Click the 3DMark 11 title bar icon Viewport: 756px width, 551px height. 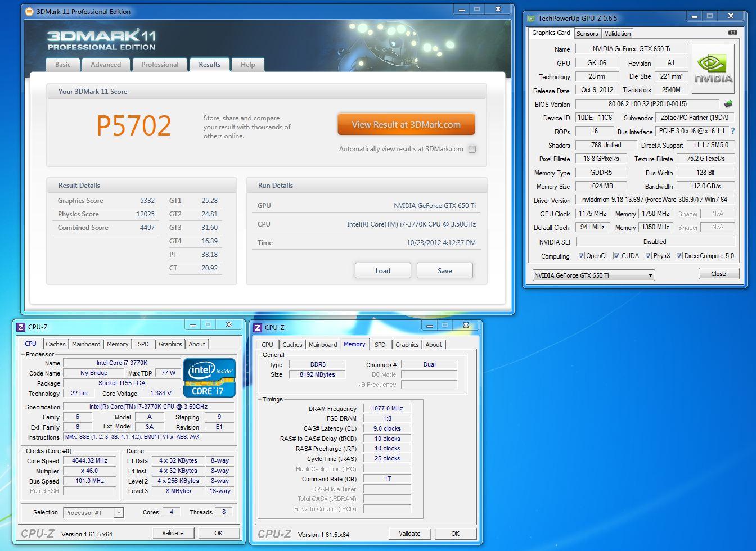(x=30, y=11)
